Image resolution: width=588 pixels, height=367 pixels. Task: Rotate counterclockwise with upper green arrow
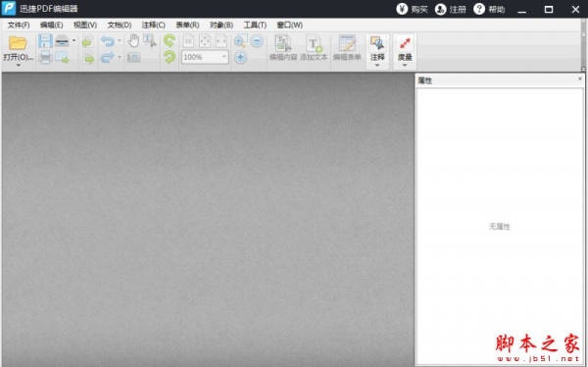tap(170, 40)
